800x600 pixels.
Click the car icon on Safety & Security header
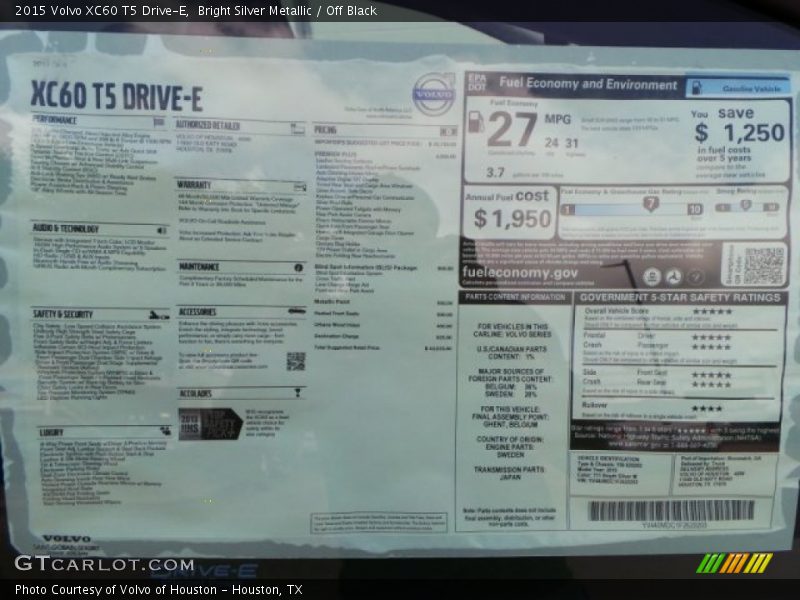click(x=159, y=315)
